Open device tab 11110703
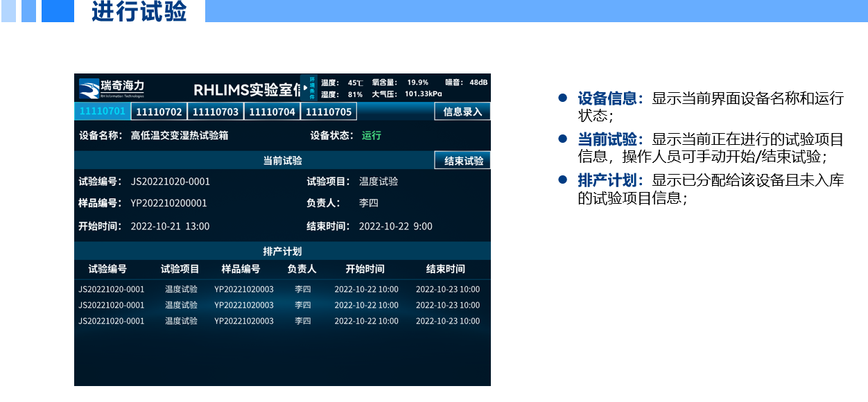868x402 pixels. (x=216, y=112)
